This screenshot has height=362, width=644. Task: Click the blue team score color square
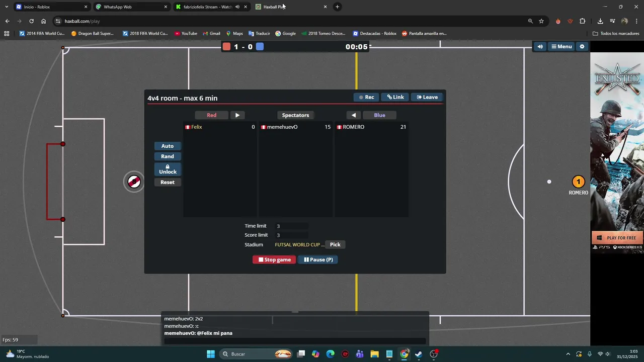260,46
